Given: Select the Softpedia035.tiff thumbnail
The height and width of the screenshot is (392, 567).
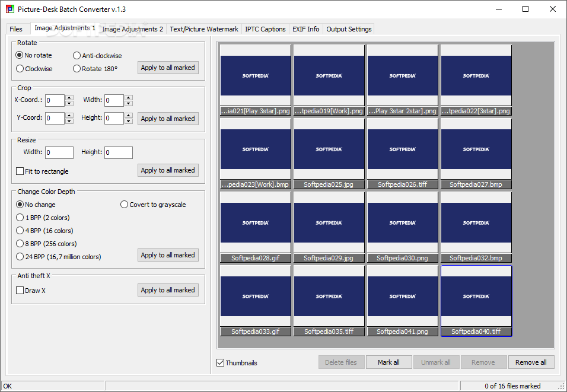Looking at the screenshot, I should (x=329, y=301).
